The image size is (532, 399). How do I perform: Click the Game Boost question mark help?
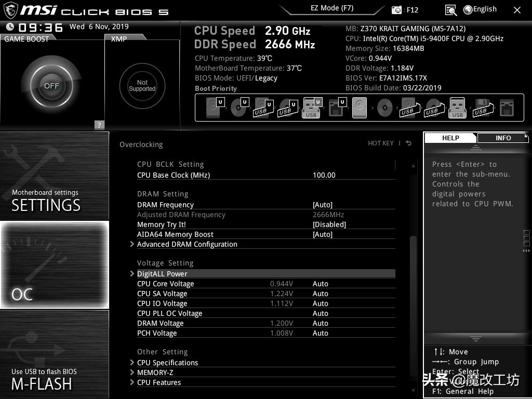coord(99,125)
